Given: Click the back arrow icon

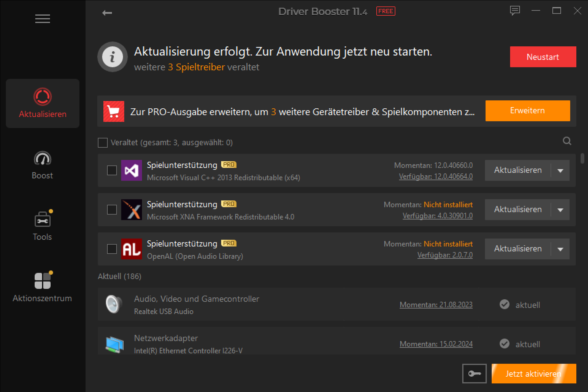Looking at the screenshot, I should [x=107, y=13].
